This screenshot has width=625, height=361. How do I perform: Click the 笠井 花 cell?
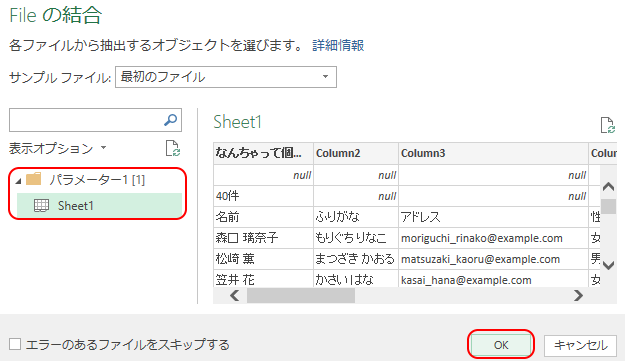(x=263, y=279)
